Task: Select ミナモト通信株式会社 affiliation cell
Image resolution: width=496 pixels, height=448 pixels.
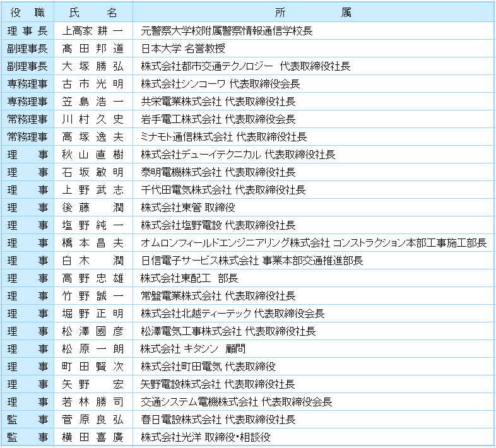Action: [x=314, y=137]
